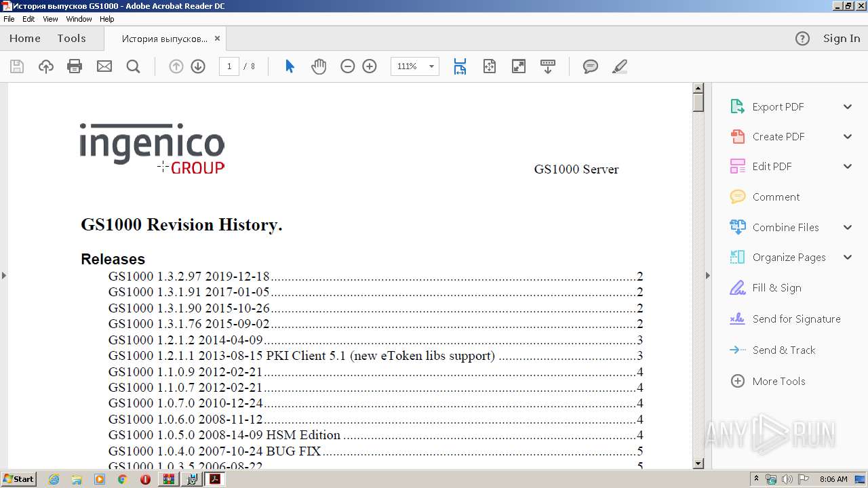Click the help question mark icon
Screen dimensions: 868x488
pyautogui.click(x=802, y=39)
